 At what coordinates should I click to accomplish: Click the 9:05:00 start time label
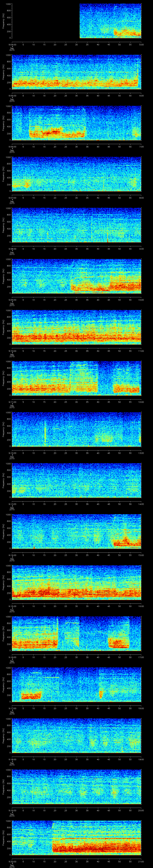point(12,96)
